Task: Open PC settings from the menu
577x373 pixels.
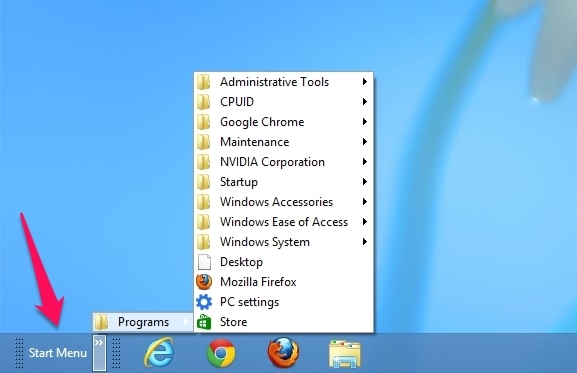Action: (x=284, y=302)
